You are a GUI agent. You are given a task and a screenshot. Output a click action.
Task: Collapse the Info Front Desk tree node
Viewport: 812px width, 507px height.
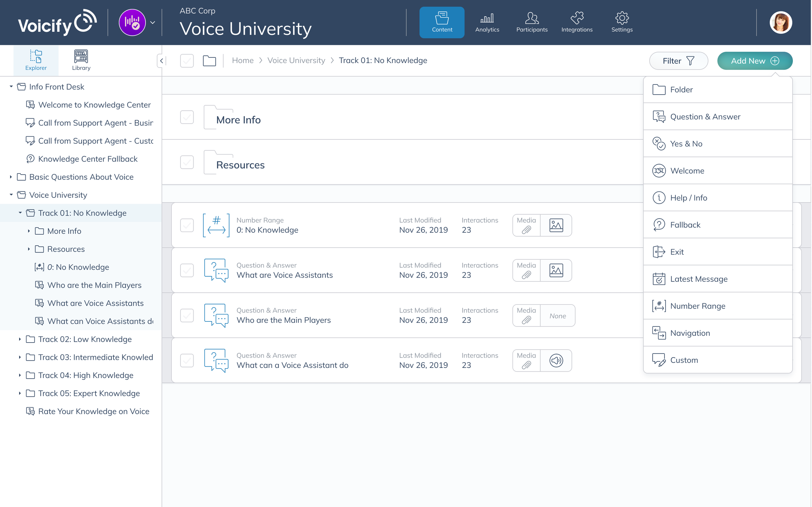pyautogui.click(x=11, y=86)
